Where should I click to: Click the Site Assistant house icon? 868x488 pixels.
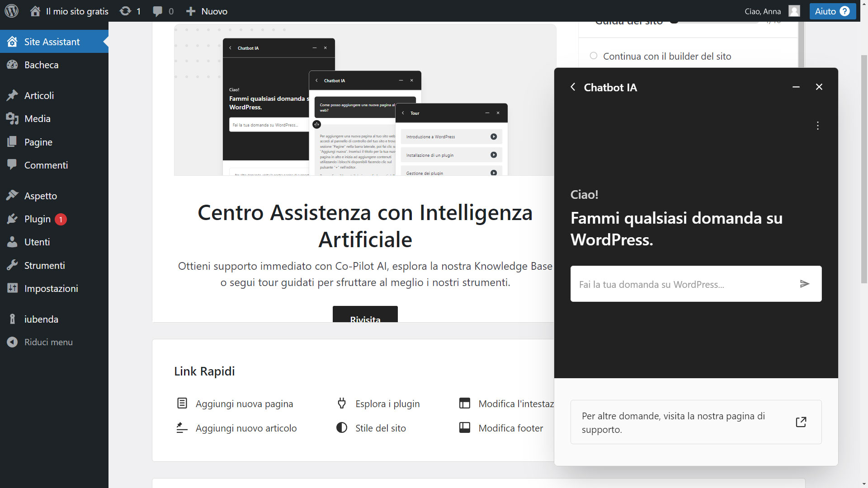[12, 42]
